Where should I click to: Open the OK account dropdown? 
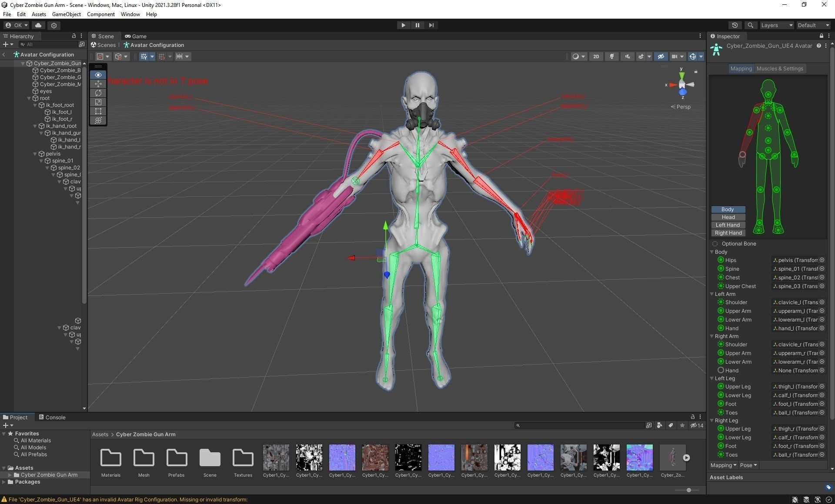coord(17,25)
